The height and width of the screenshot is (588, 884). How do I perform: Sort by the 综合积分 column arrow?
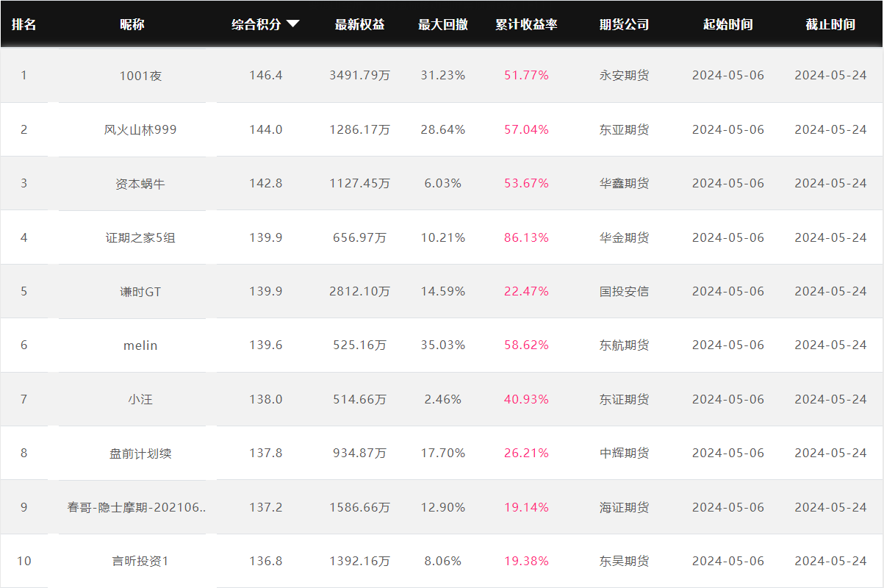click(292, 24)
